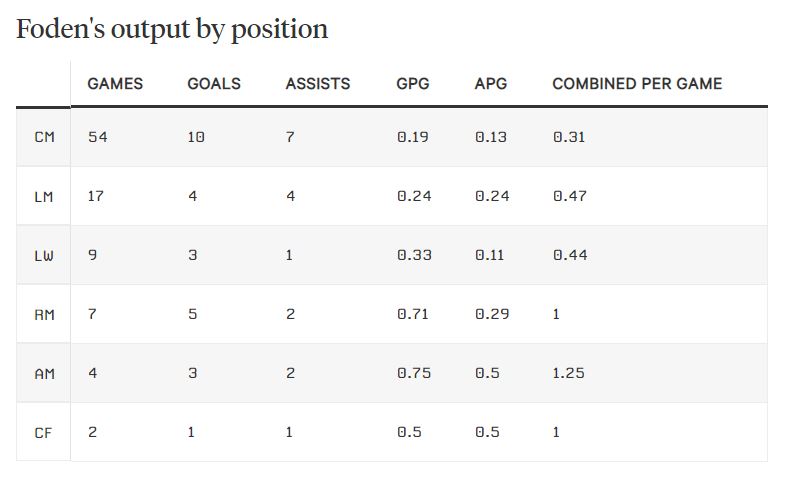Click the RM row label

click(x=44, y=314)
